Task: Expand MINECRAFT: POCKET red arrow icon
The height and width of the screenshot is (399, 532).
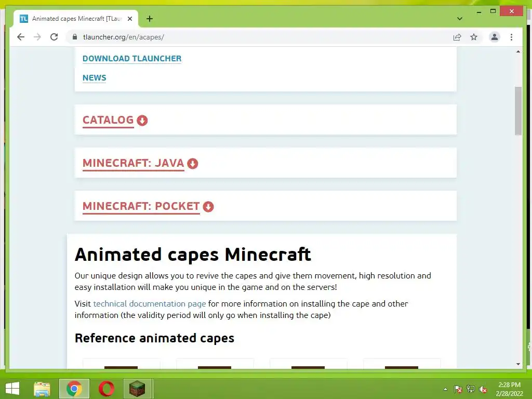Action: click(208, 207)
